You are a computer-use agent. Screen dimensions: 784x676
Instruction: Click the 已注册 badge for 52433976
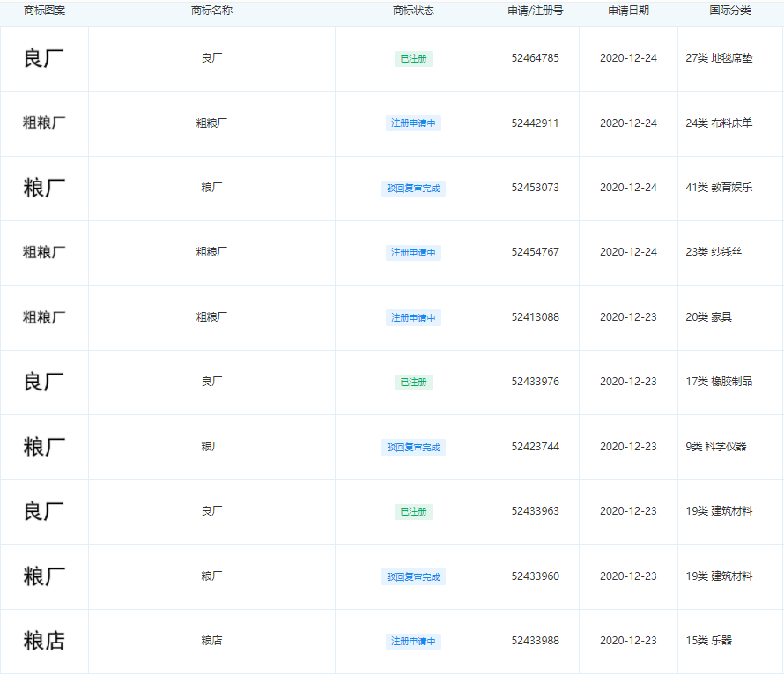(413, 383)
